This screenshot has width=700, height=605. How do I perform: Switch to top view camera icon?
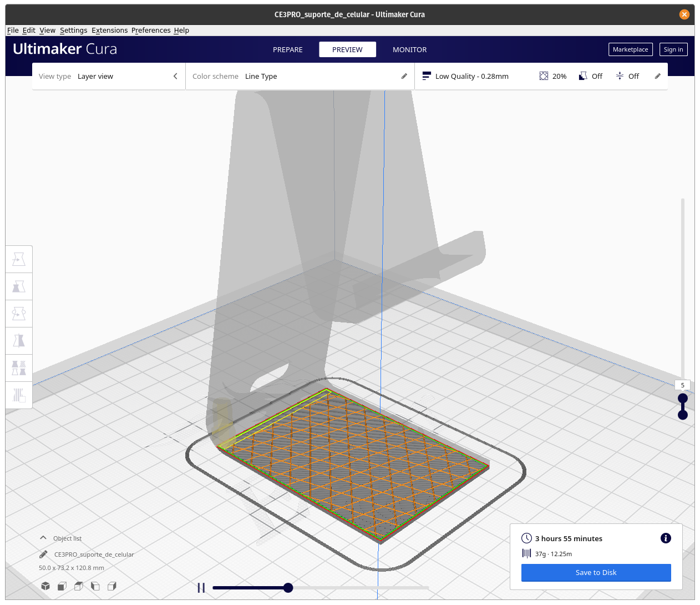click(79, 586)
